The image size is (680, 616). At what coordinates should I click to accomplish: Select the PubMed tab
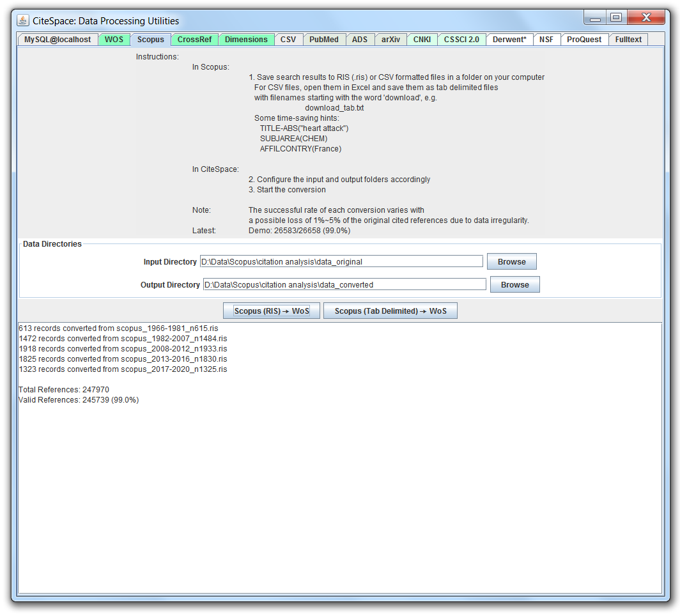coord(324,40)
